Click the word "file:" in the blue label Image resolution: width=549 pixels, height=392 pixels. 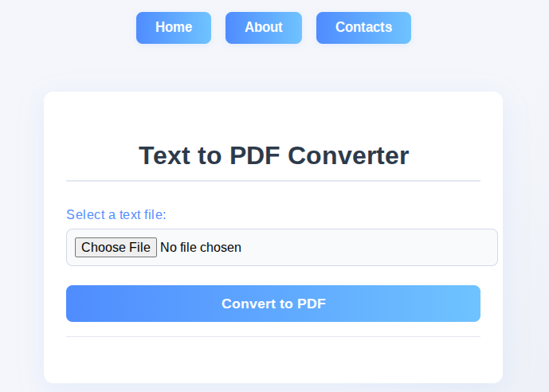(x=153, y=214)
